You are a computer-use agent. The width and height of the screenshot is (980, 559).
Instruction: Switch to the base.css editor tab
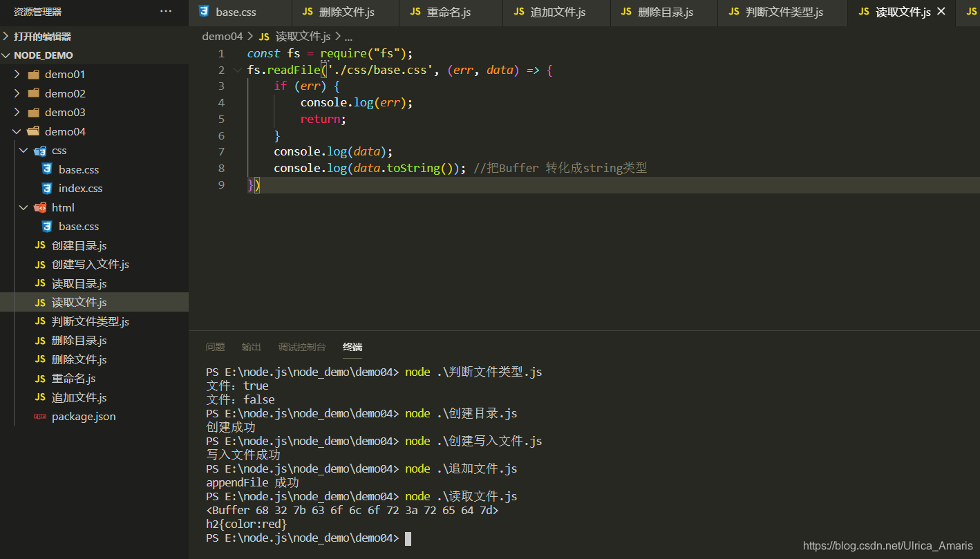(240, 12)
